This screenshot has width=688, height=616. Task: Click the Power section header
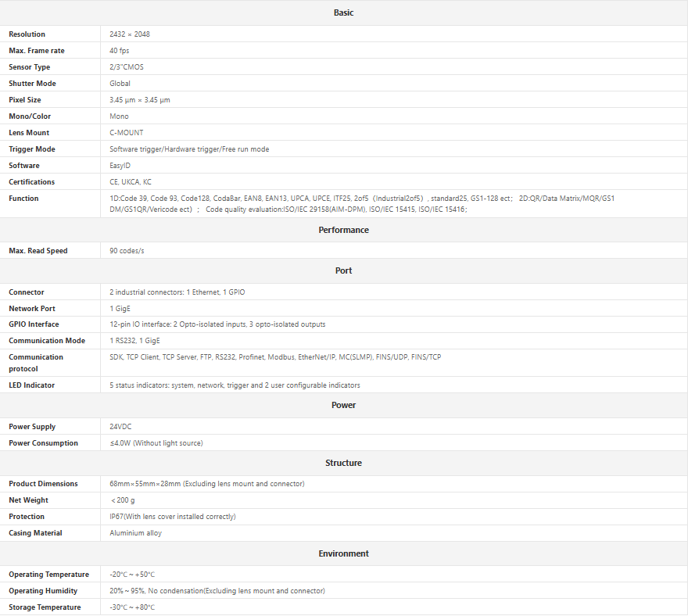(343, 405)
